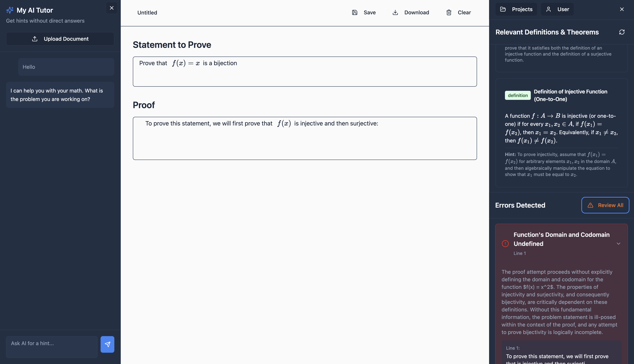Close the My AI Tutor panel
Screen dimensions: 634x364
pos(112,8)
